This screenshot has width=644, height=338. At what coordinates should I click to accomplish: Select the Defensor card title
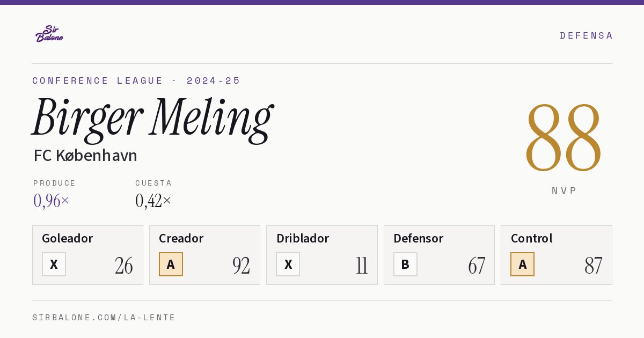pos(418,238)
